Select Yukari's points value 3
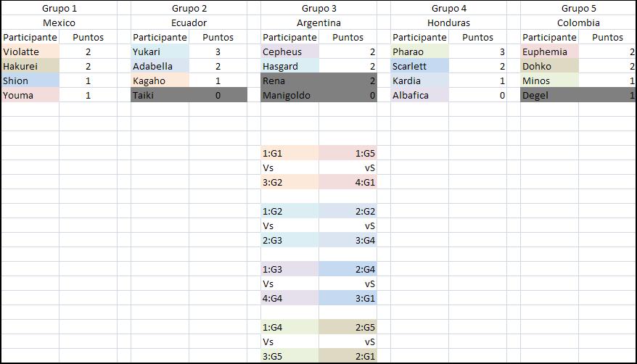 point(218,51)
